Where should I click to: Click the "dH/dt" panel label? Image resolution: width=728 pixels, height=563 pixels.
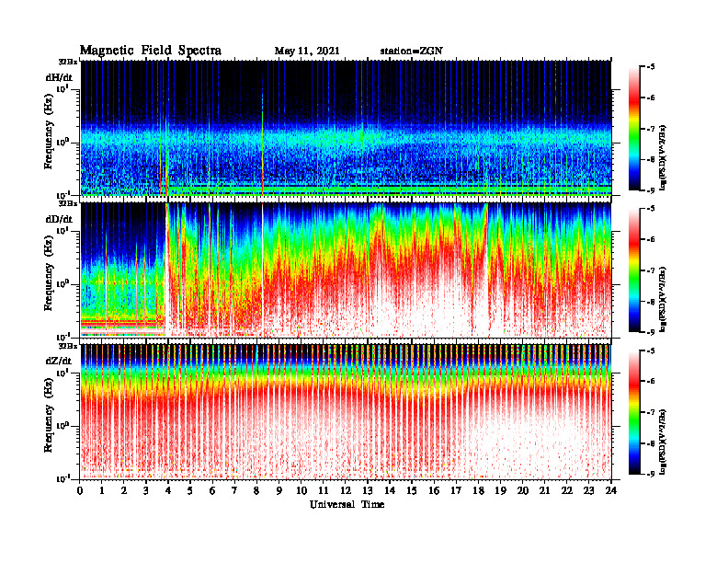click(59, 77)
